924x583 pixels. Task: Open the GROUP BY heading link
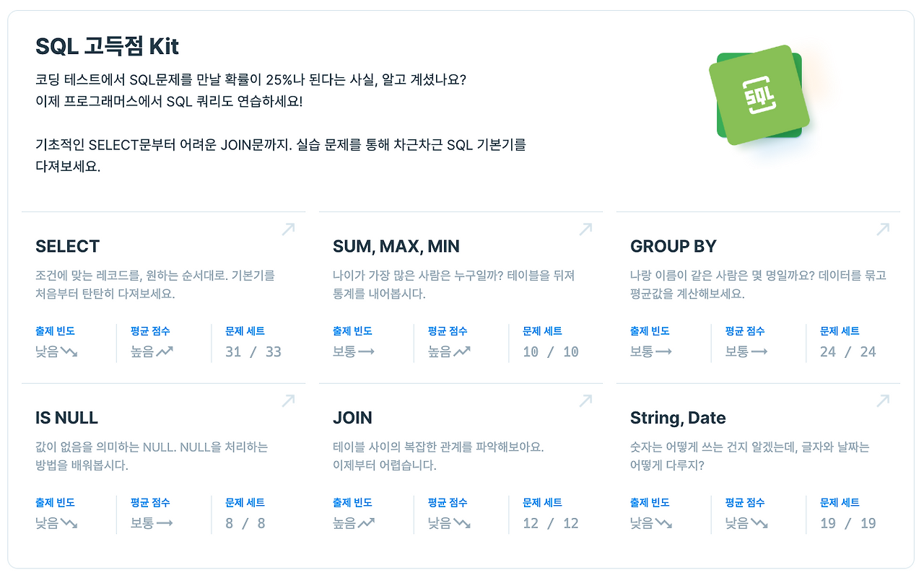tap(674, 247)
